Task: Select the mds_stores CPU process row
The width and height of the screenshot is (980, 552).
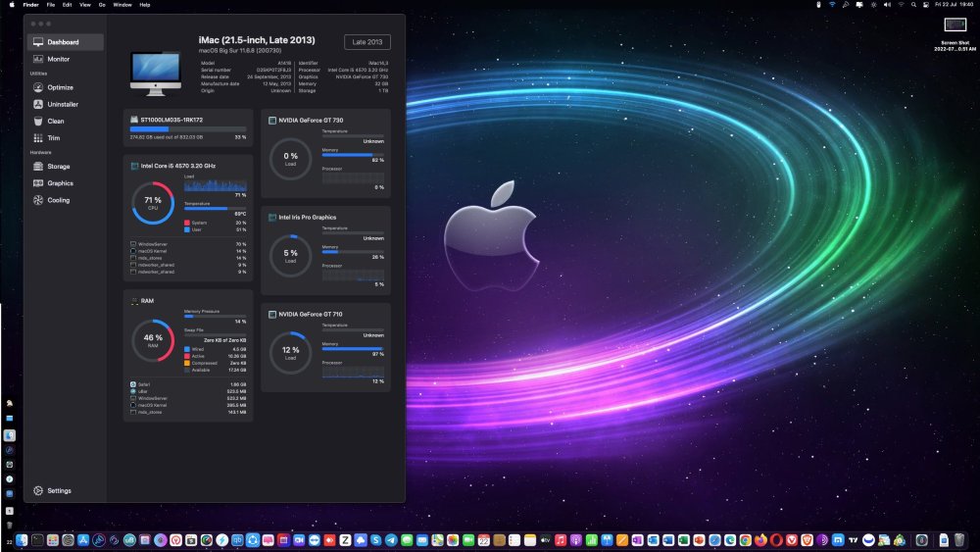Action: pyautogui.click(x=188, y=258)
